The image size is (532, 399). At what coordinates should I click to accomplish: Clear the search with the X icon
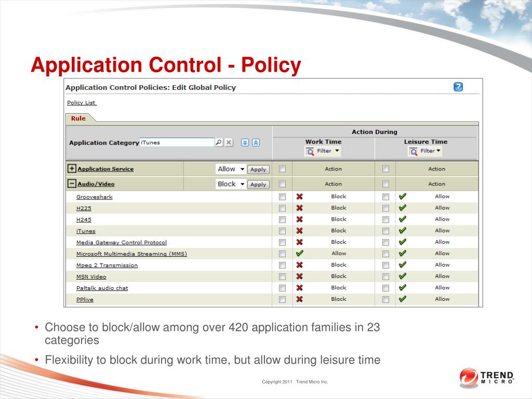pyautogui.click(x=229, y=142)
